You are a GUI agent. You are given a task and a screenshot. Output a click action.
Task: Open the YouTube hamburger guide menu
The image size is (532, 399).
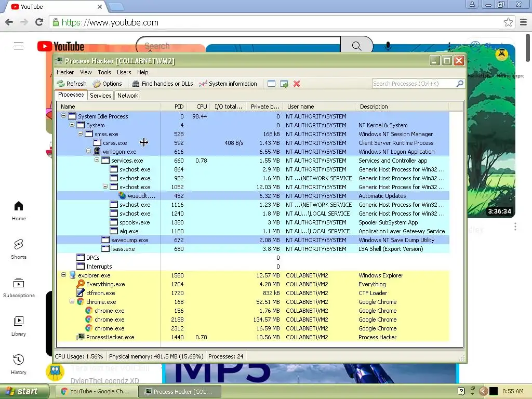pyautogui.click(x=19, y=46)
